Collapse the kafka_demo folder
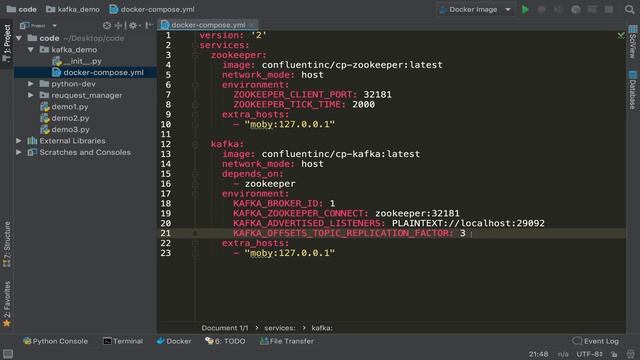Image resolution: width=640 pixels, height=360 pixels. pyautogui.click(x=31, y=49)
